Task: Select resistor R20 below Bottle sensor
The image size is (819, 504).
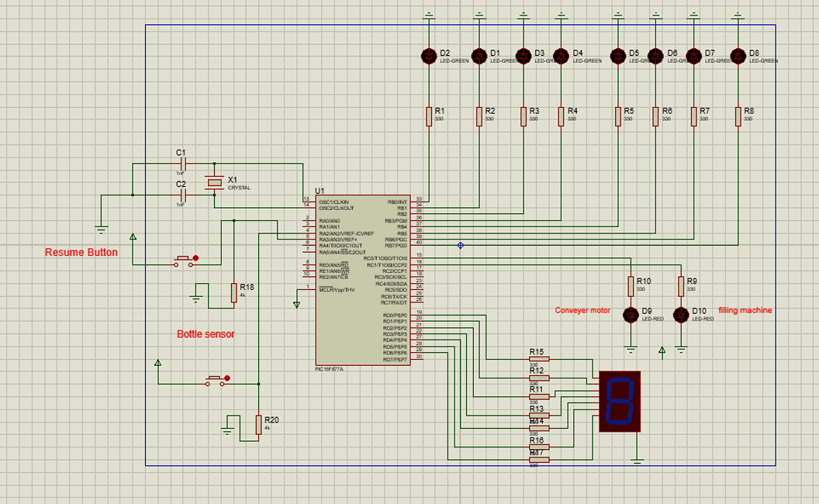Action: click(258, 425)
